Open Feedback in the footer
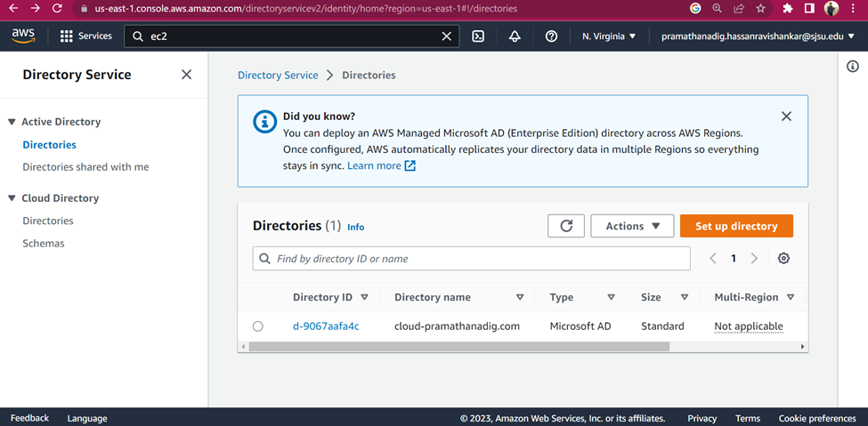The image size is (868, 426). (30, 418)
